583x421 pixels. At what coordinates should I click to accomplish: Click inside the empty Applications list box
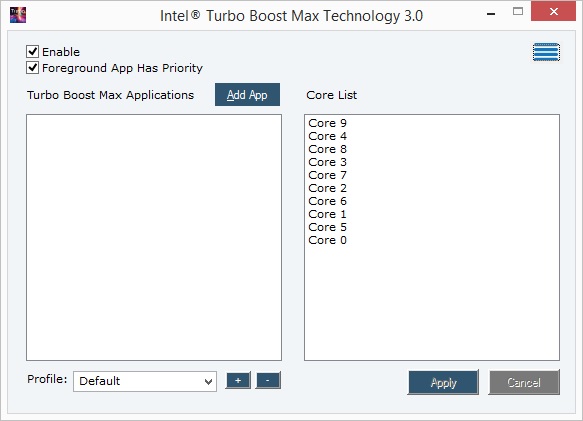pos(154,237)
